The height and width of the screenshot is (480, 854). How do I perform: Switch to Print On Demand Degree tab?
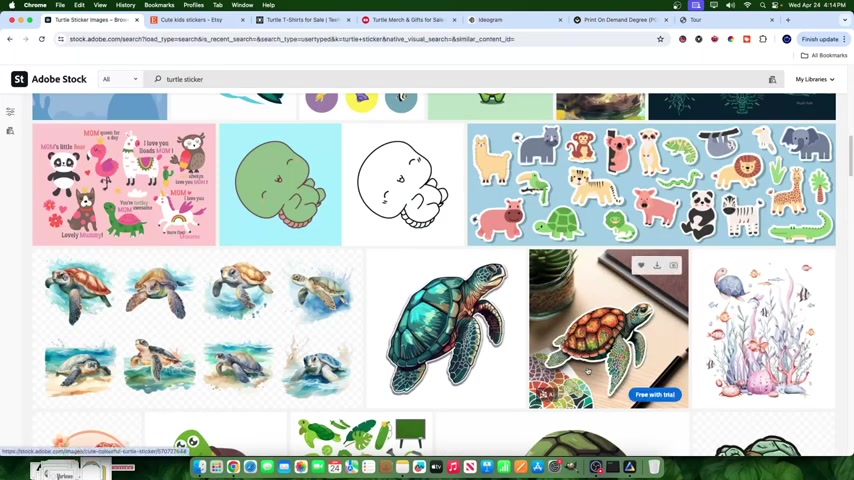coord(620,20)
